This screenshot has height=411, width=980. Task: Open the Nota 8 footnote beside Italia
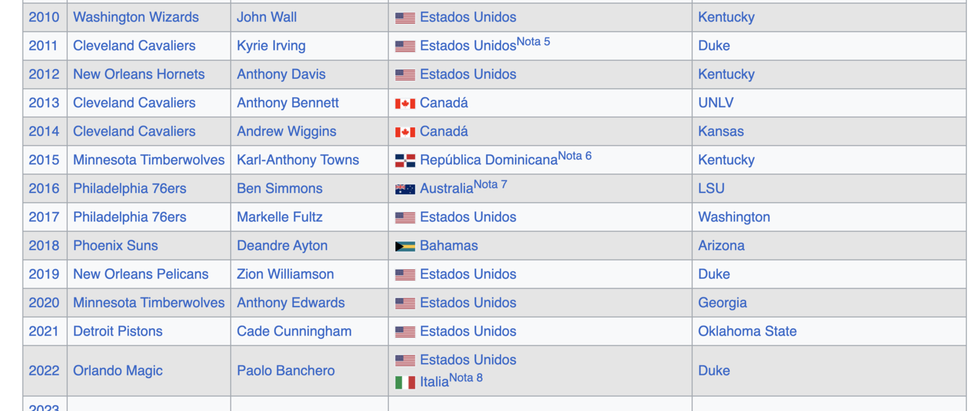[466, 378]
